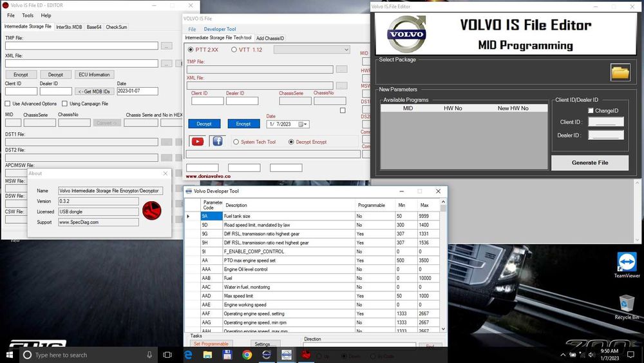
Task: Enable Using Campaign File checkbox
Action: click(x=64, y=104)
